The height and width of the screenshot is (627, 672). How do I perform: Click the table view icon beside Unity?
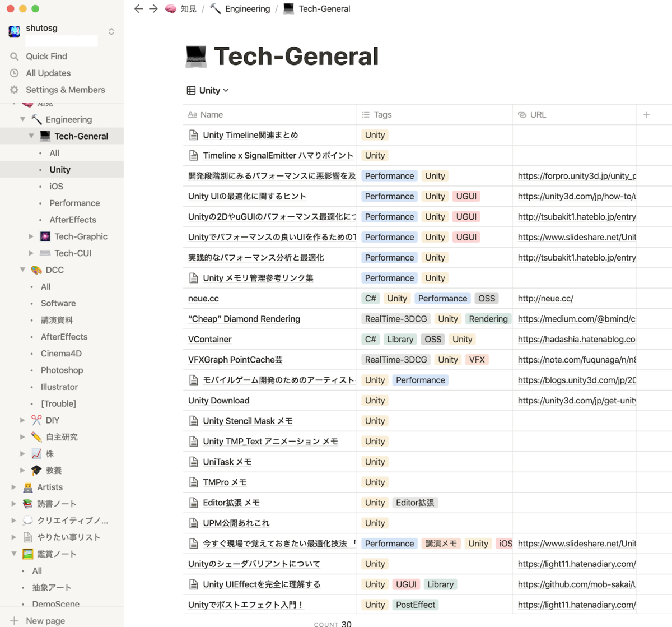[x=191, y=91]
